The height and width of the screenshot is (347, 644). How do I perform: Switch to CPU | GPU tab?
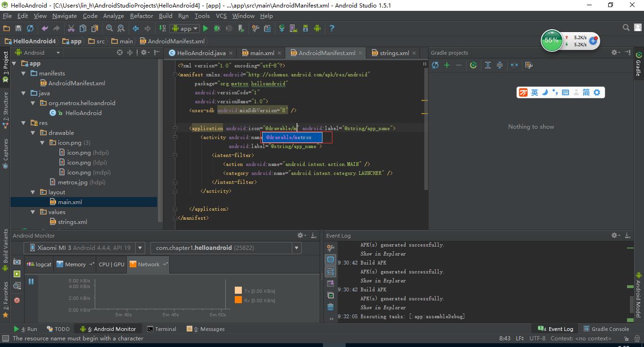[112, 264]
